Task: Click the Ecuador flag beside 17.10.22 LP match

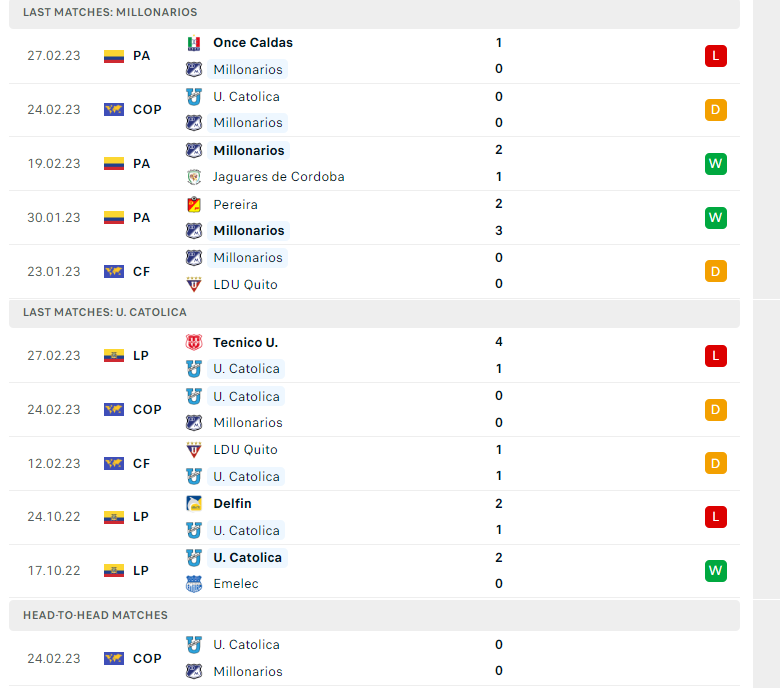Action: click(114, 571)
